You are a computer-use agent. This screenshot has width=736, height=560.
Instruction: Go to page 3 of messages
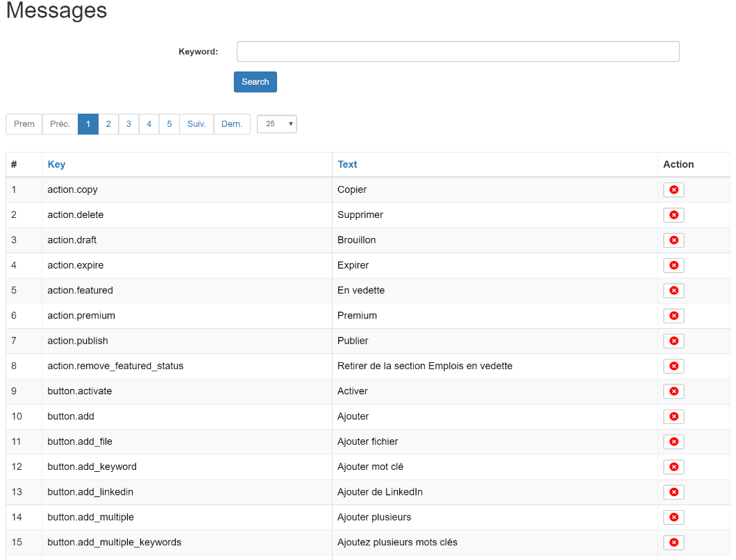tap(128, 124)
